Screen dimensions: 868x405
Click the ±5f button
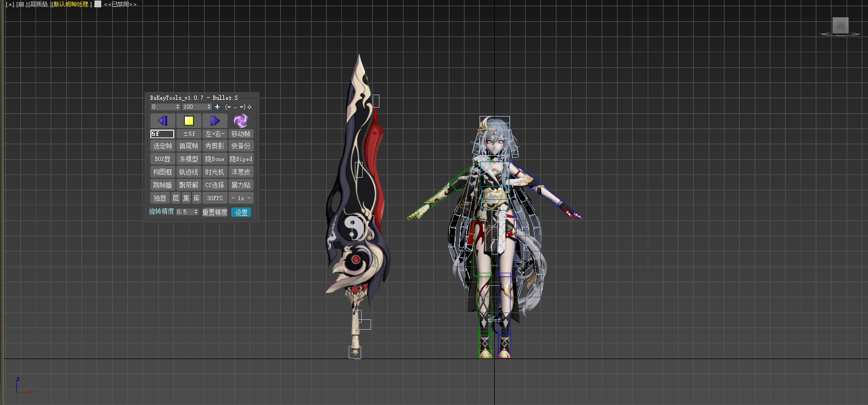pos(189,134)
